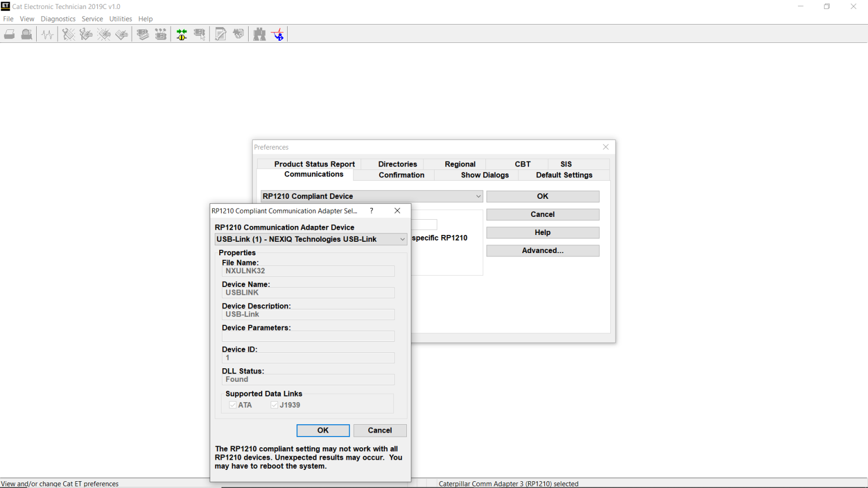Open the Diagnostics menu
This screenshot has width=868, height=488.
point(58,19)
